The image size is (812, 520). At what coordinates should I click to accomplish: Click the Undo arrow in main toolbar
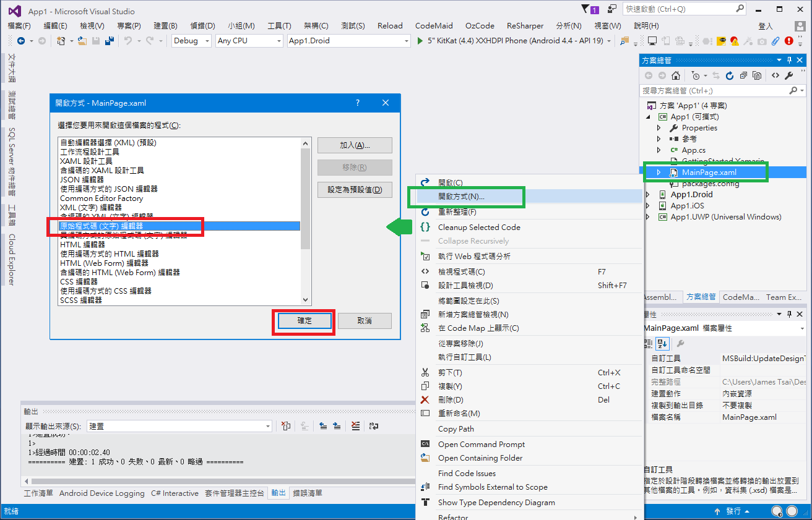coord(128,41)
